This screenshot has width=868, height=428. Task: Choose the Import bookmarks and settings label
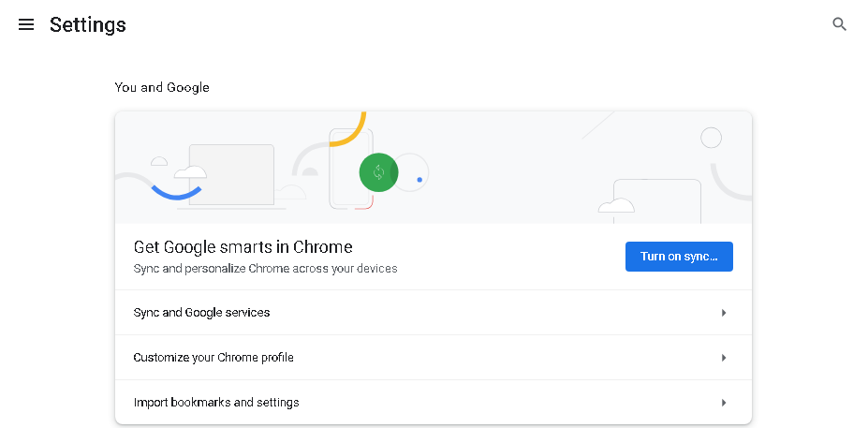point(216,403)
